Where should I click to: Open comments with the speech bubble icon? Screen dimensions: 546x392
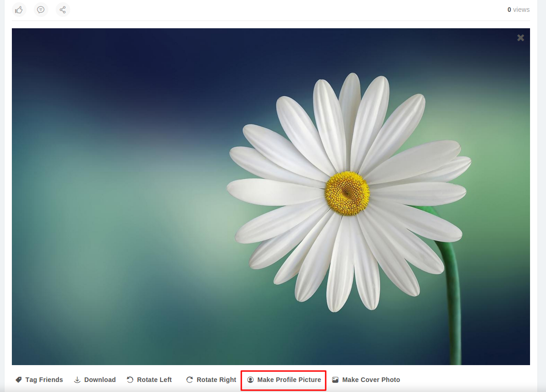41,10
